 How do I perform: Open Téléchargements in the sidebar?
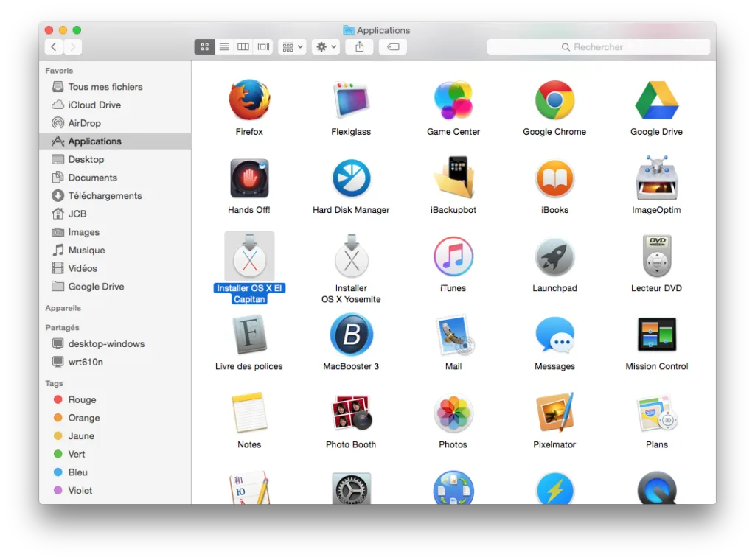click(114, 196)
